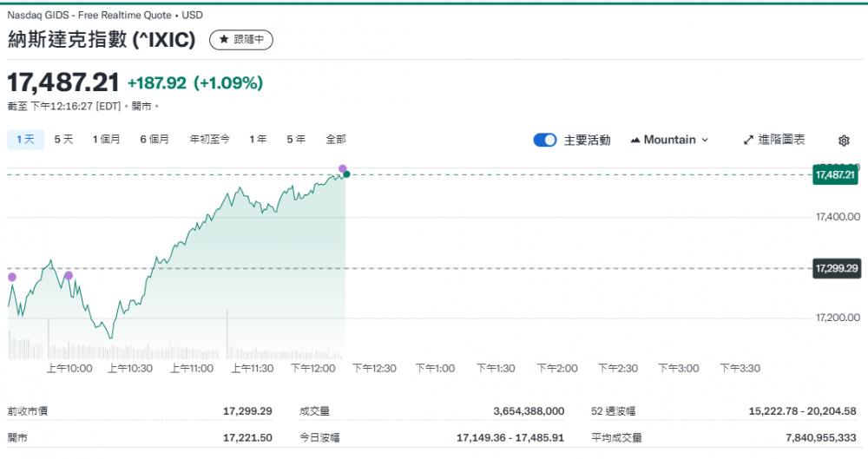Click the 17,299.29 previous close axis label
The image size is (868, 459).
[x=835, y=269]
